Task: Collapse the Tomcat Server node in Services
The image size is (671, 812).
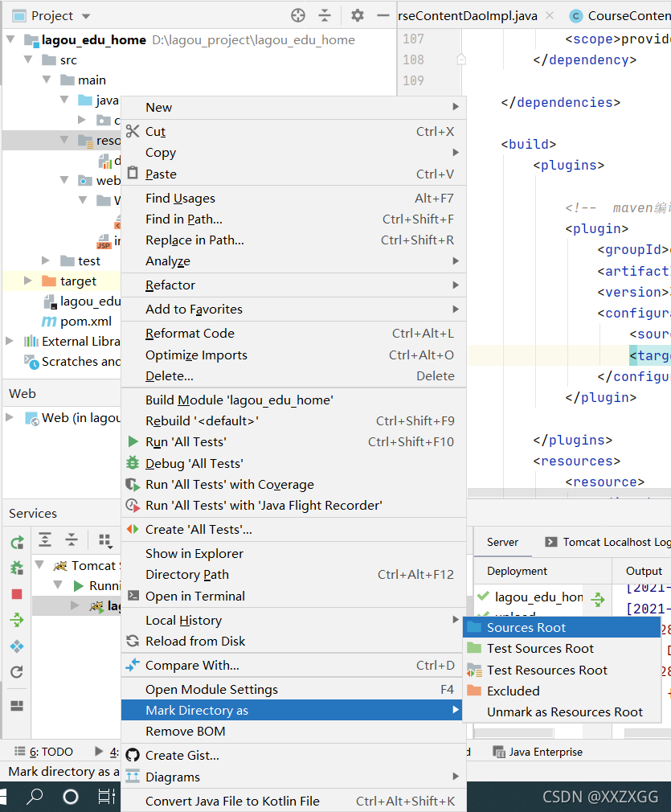Action: [x=39, y=564]
